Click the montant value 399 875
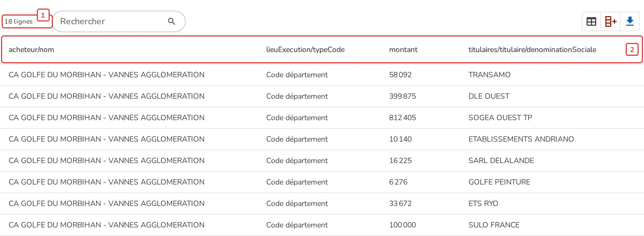 click(402, 96)
